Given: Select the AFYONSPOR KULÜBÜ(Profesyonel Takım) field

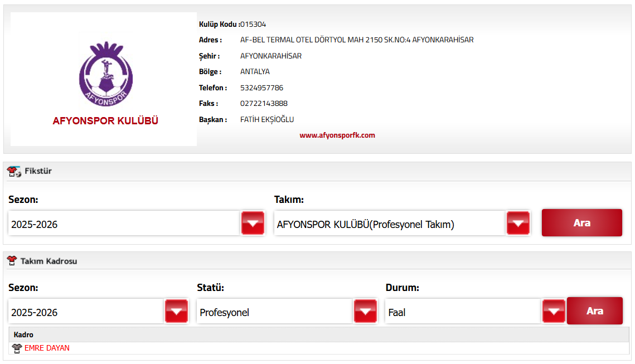Looking at the screenshot, I should pos(390,224).
